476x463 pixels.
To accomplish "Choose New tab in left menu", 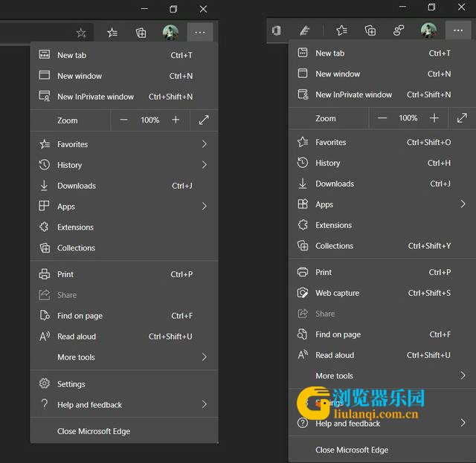I will coord(124,55).
